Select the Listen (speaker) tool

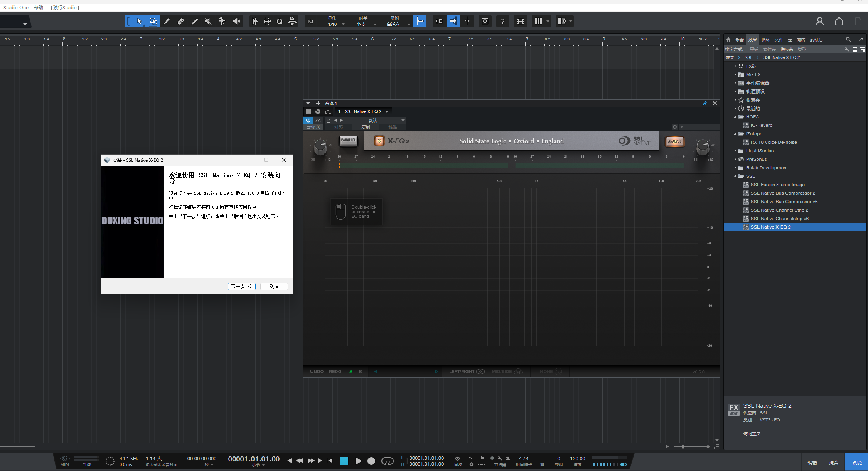coord(236,21)
